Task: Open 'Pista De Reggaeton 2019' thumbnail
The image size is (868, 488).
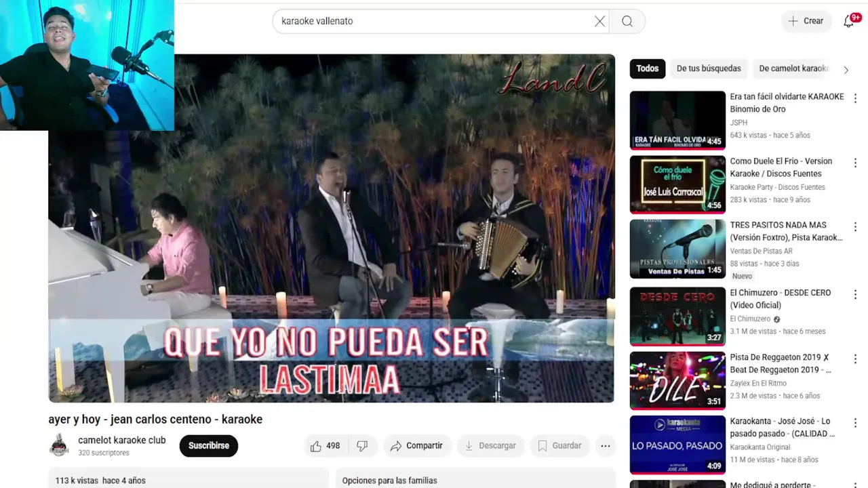Action: [677, 381]
